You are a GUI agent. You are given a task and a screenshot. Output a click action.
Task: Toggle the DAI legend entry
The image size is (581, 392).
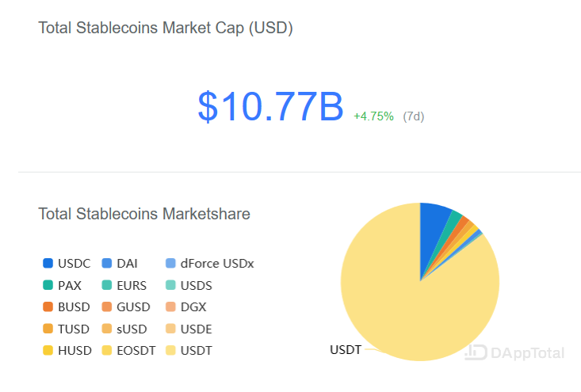pos(120,263)
